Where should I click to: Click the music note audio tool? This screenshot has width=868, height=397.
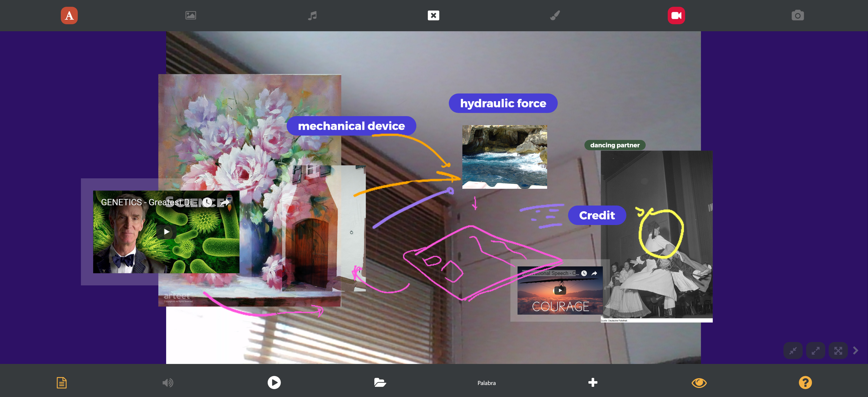pos(312,16)
